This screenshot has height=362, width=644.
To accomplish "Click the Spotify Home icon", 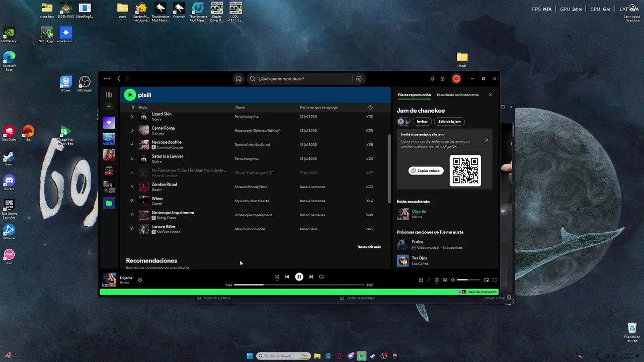I will tap(238, 79).
